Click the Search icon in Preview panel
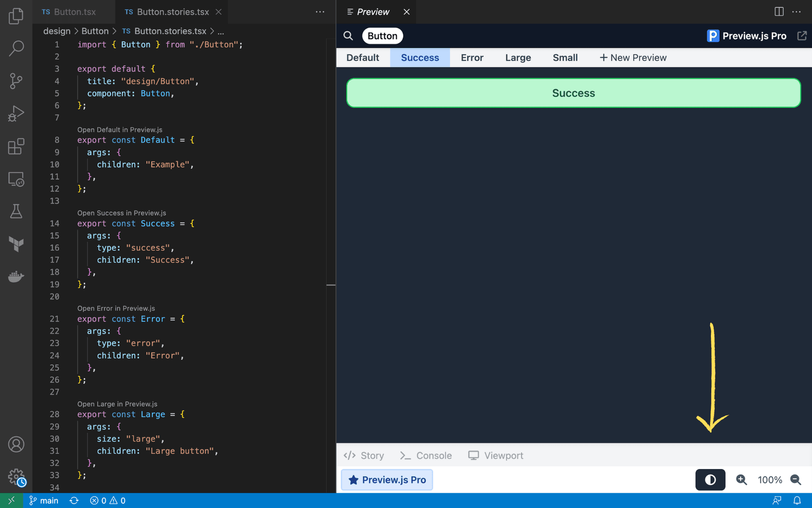 (348, 36)
